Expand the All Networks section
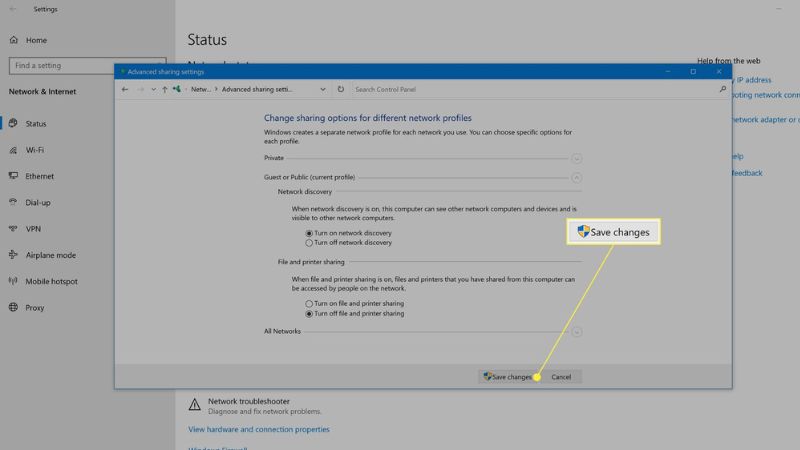Screen dimensions: 800x450 click(576, 331)
